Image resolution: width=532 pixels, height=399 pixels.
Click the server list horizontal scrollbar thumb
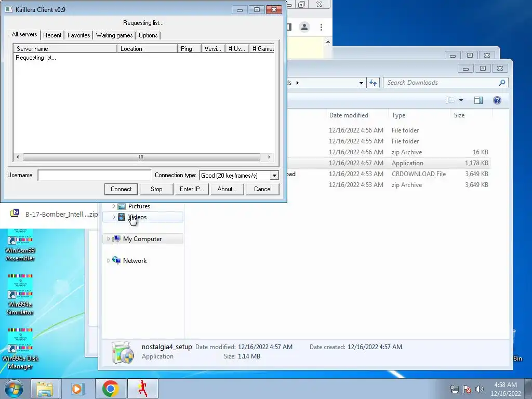pyautogui.click(x=141, y=157)
